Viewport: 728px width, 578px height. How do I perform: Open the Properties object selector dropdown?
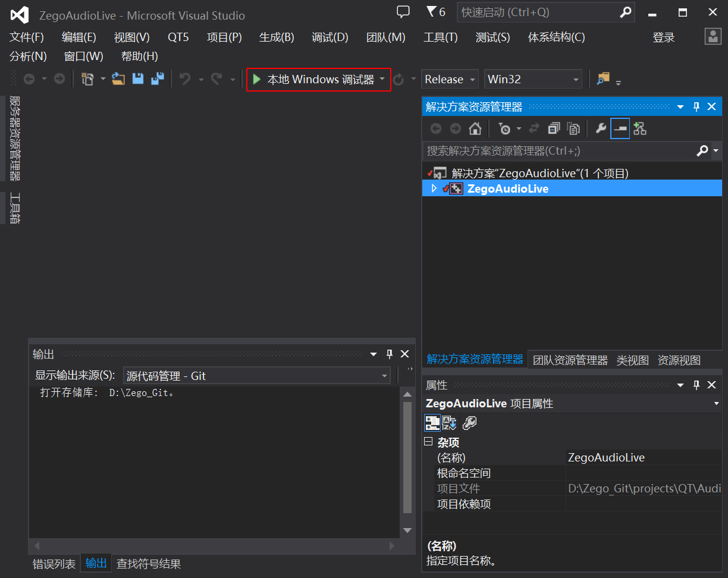tap(716, 404)
